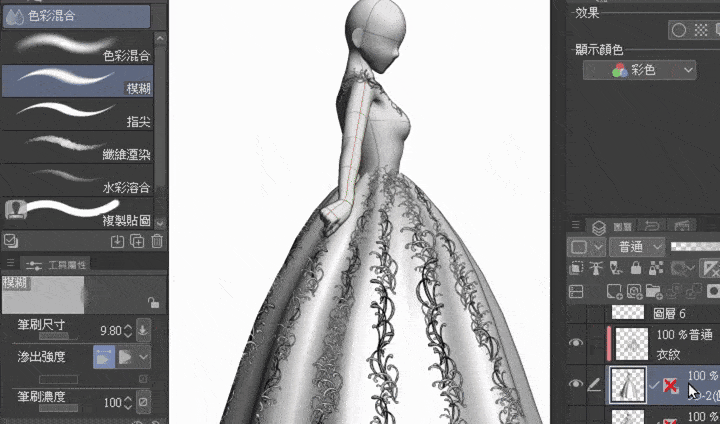Open 筆刷尺寸 dynamics settings button

click(143, 330)
